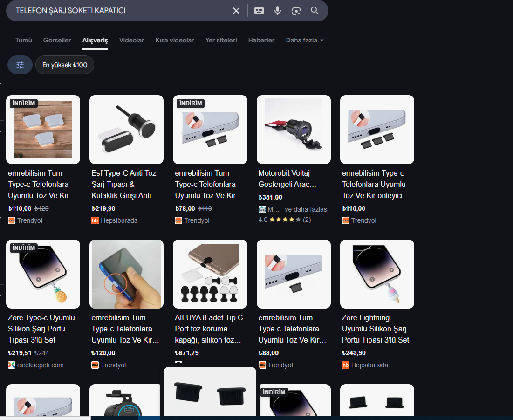513x420 pixels.
Task: Open the Videolar tab
Action: click(x=131, y=40)
